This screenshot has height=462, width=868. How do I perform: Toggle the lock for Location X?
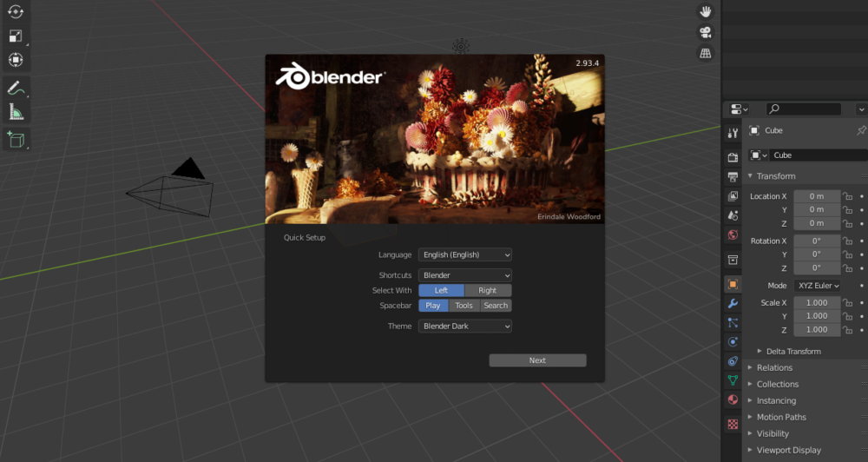click(x=847, y=196)
